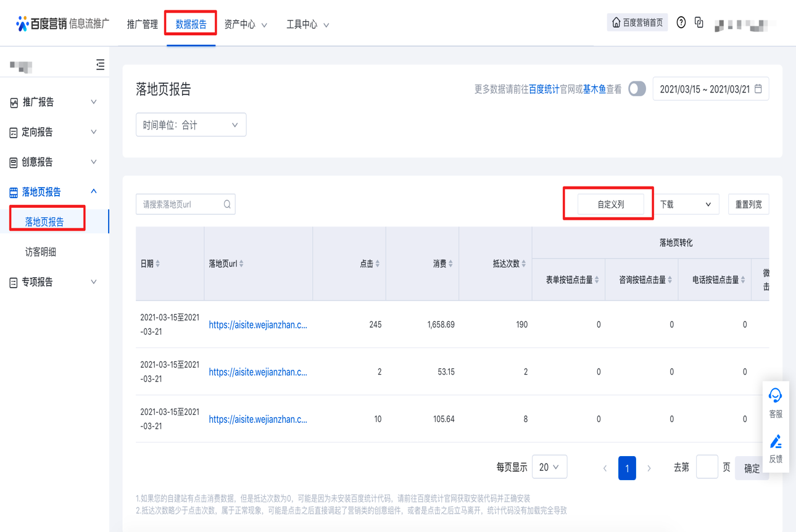The width and height of the screenshot is (796, 532).
Task: Open the 每页显示 20 page-size dropdown
Action: point(549,467)
